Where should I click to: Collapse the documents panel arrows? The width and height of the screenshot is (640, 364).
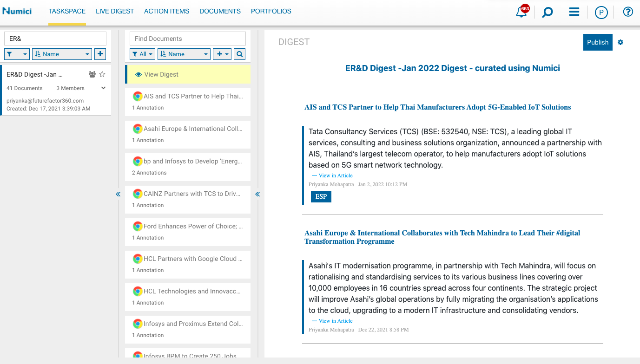point(257,194)
